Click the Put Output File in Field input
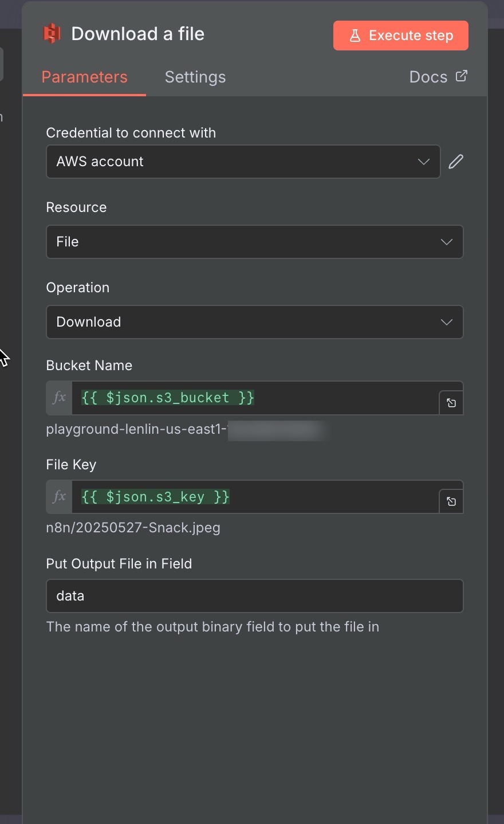The image size is (504, 824). [254, 596]
